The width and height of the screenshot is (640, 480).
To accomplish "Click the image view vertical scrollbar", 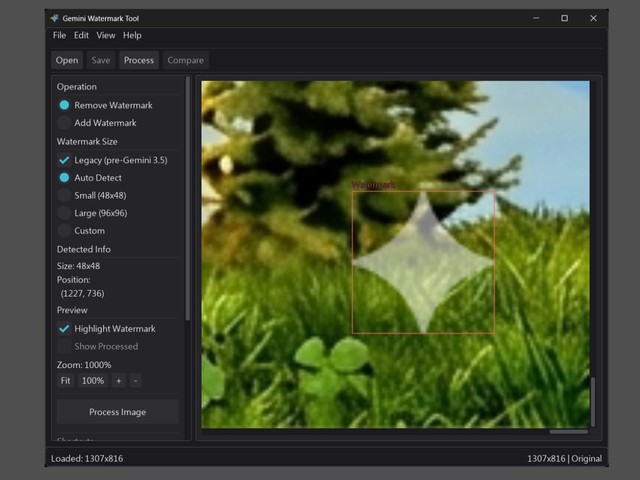I will (x=593, y=402).
